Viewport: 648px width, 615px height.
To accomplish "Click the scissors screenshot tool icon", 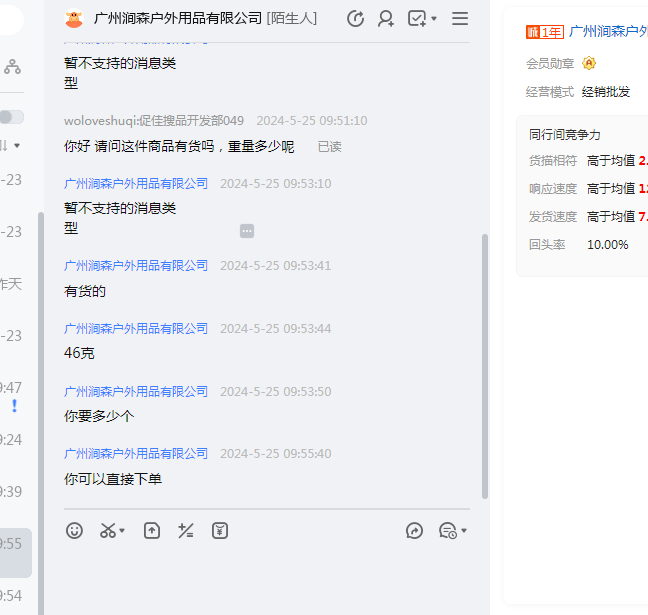I will 108,531.
